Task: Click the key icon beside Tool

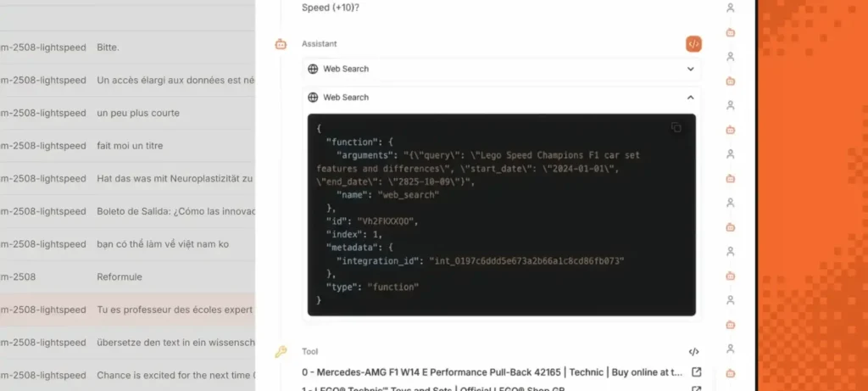Action: coord(281,351)
